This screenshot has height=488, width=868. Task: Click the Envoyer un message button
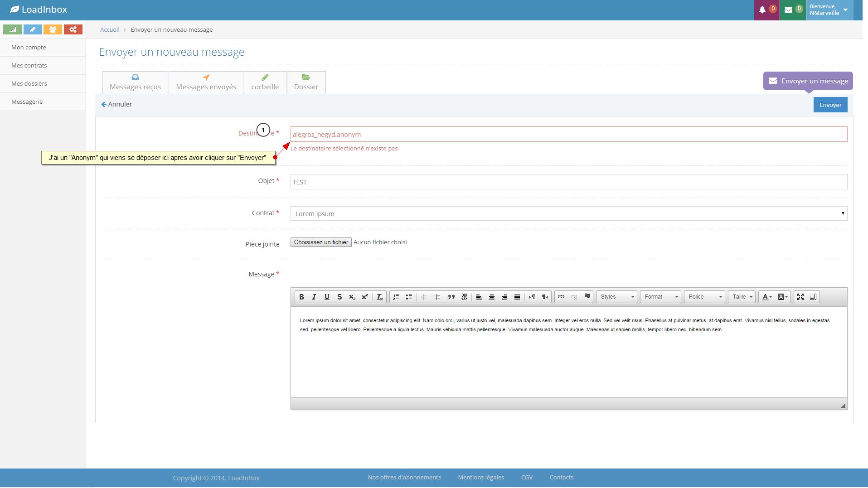click(x=808, y=81)
